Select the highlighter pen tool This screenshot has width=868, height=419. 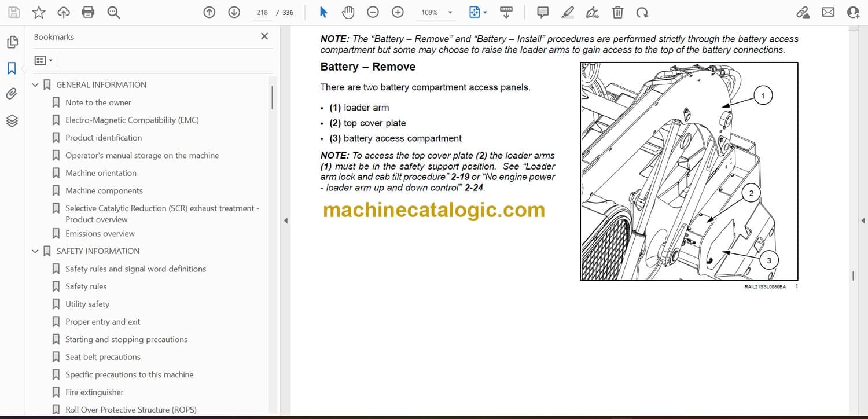click(568, 12)
